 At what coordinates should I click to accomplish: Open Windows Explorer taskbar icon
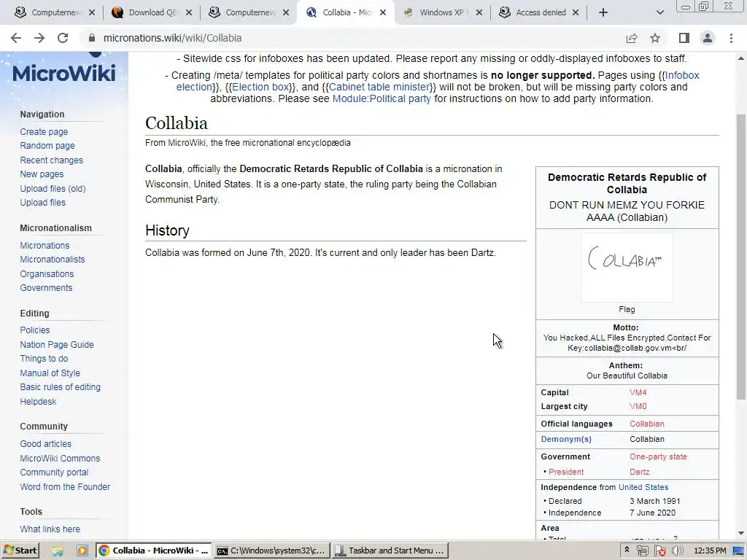(x=58, y=551)
